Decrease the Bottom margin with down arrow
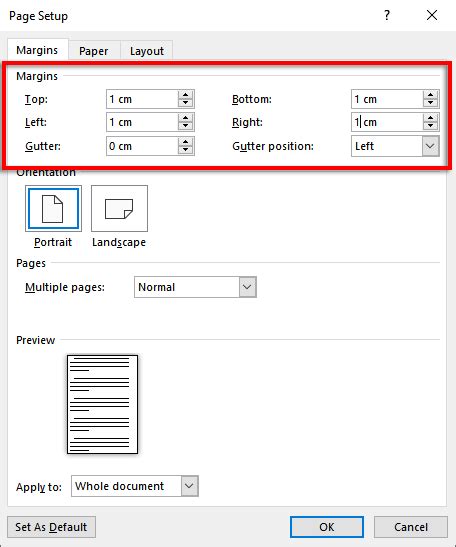This screenshot has width=456, height=547. pos(431,103)
